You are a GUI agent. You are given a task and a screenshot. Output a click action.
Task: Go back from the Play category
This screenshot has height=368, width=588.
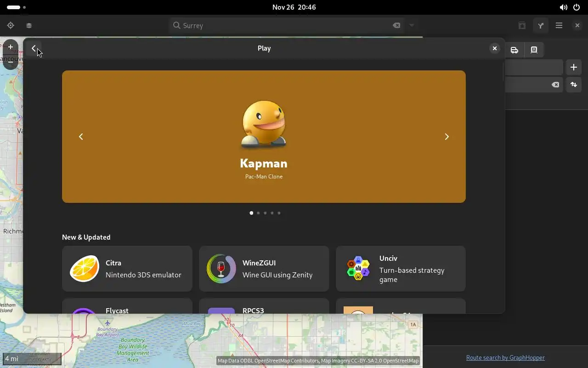(x=34, y=48)
